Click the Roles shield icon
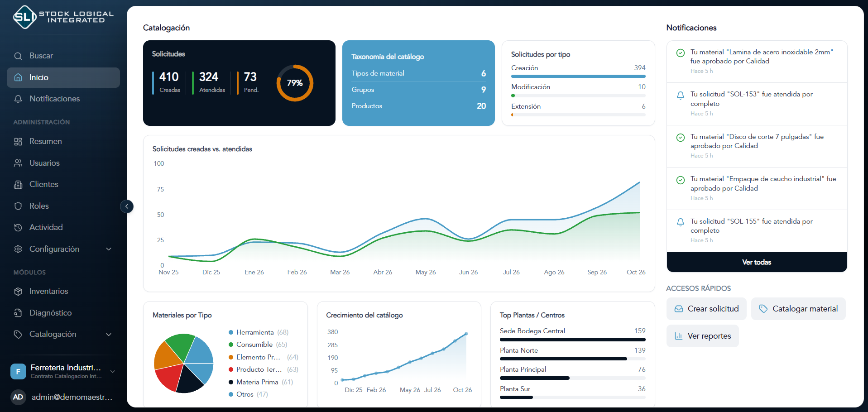The height and width of the screenshot is (412, 868). [18, 206]
